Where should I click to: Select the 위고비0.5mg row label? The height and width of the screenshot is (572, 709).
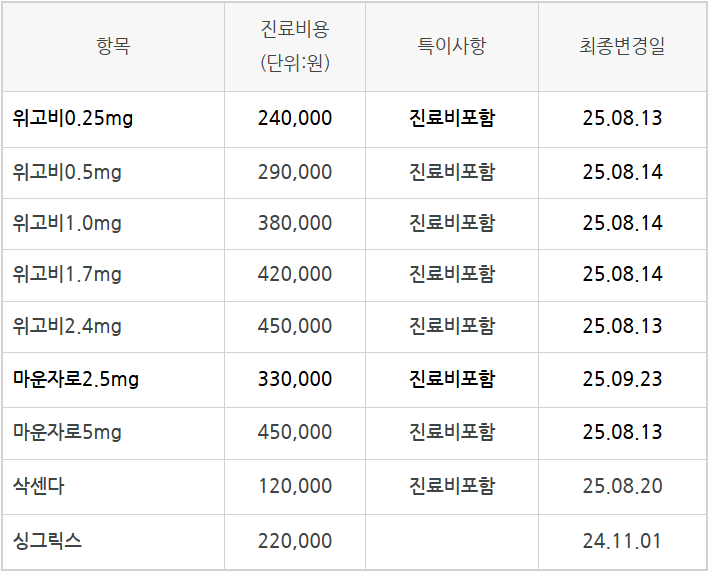tap(67, 172)
